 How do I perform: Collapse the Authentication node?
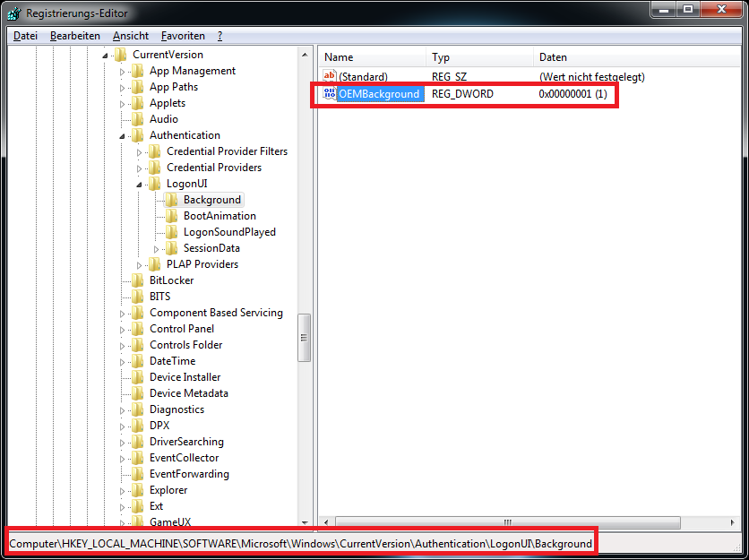coord(122,137)
